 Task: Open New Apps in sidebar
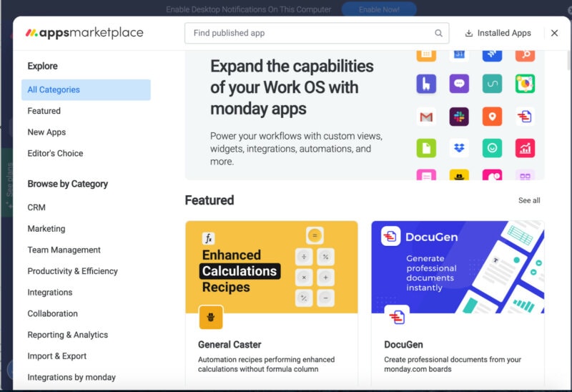[x=46, y=132]
